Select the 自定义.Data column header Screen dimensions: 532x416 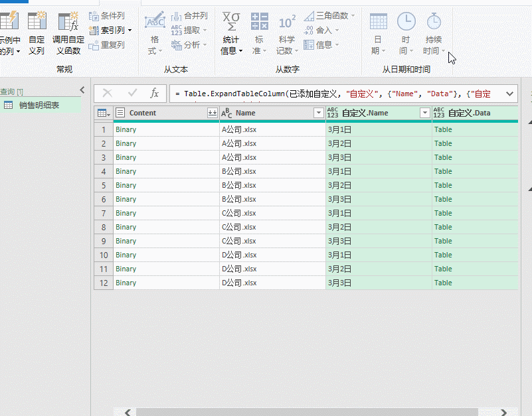point(469,113)
